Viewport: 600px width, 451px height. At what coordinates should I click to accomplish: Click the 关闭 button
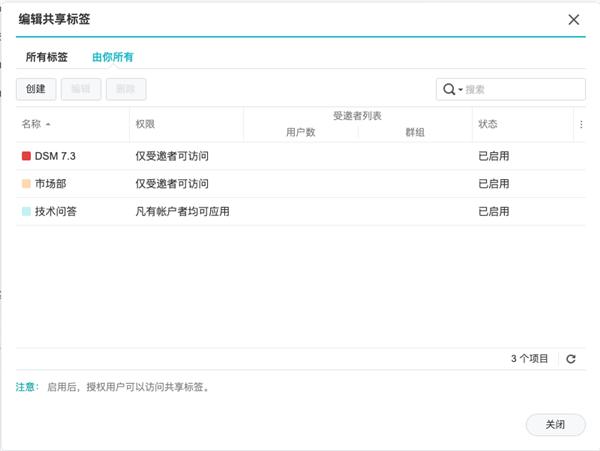click(x=555, y=424)
